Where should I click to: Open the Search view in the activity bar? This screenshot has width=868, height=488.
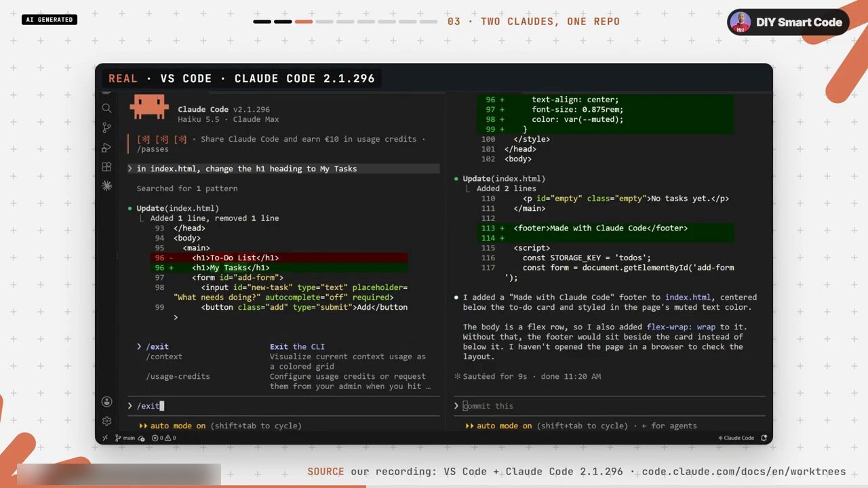coord(106,108)
